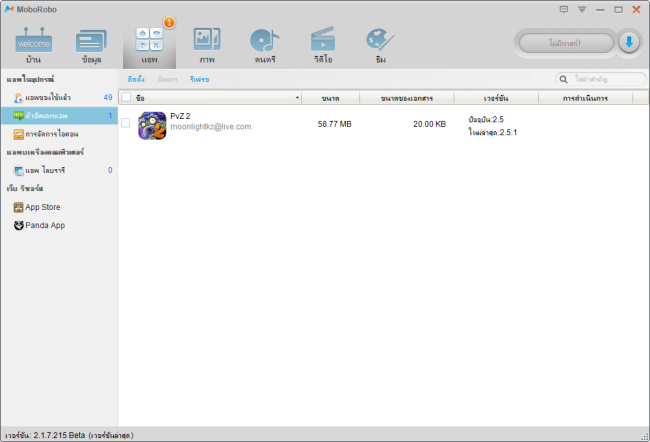Select the apps to update sidebar item
This screenshot has width=650, height=442.
pos(59,116)
